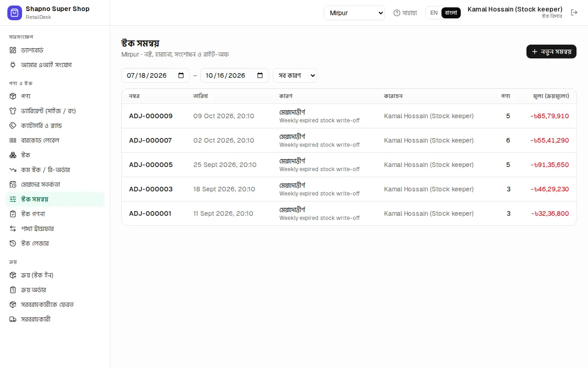The image size is (588, 368).
Task: Click the clipboard-list icon for ক্রয় অর্ডার
Action: [13, 290]
